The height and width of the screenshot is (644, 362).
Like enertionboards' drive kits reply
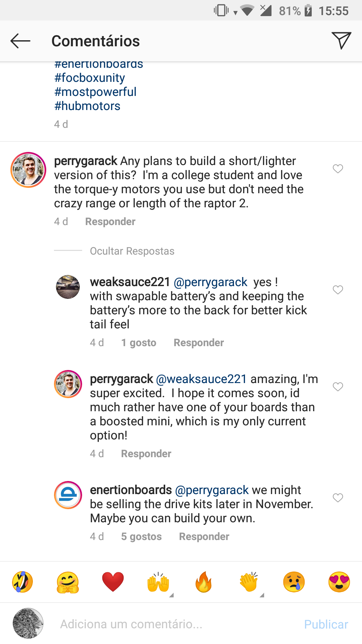pos(338,498)
